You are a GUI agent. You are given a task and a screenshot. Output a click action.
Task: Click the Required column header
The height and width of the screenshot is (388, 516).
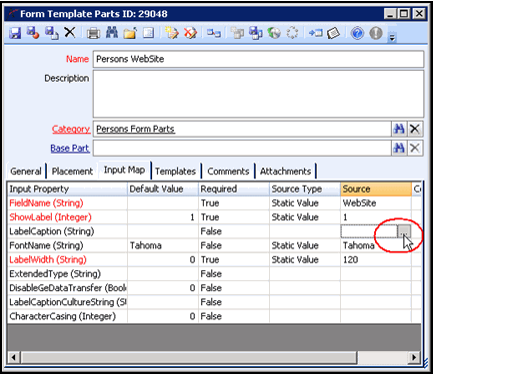pyautogui.click(x=234, y=189)
